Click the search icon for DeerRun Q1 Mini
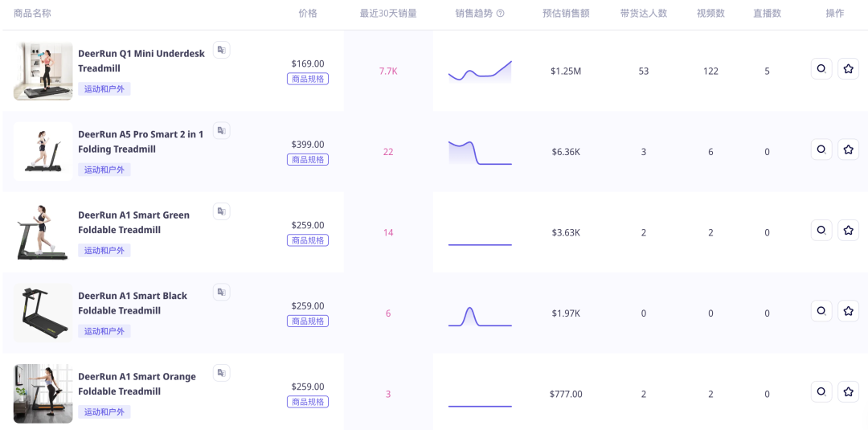868x430 pixels. point(821,69)
